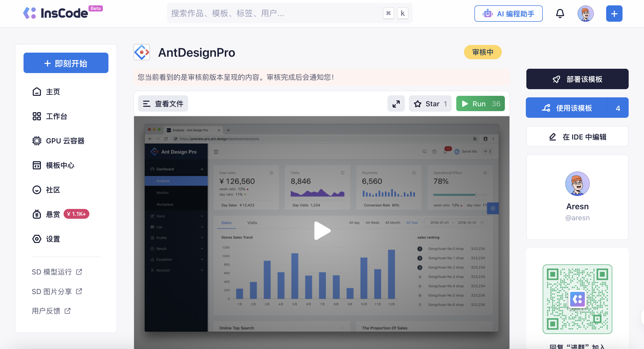Click the 社区 smiley icon
Viewport: 644px width, 349px height.
click(x=37, y=190)
